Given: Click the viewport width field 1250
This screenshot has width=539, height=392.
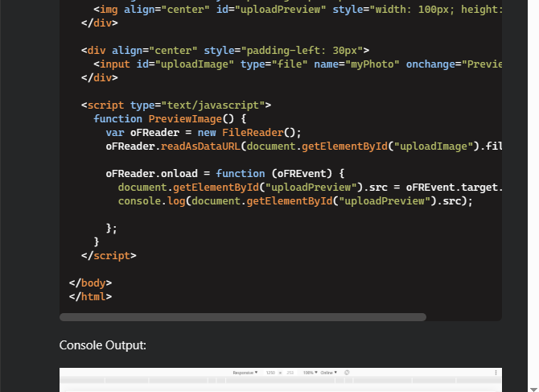Looking at the screenshot, I should tap(270, 373).
